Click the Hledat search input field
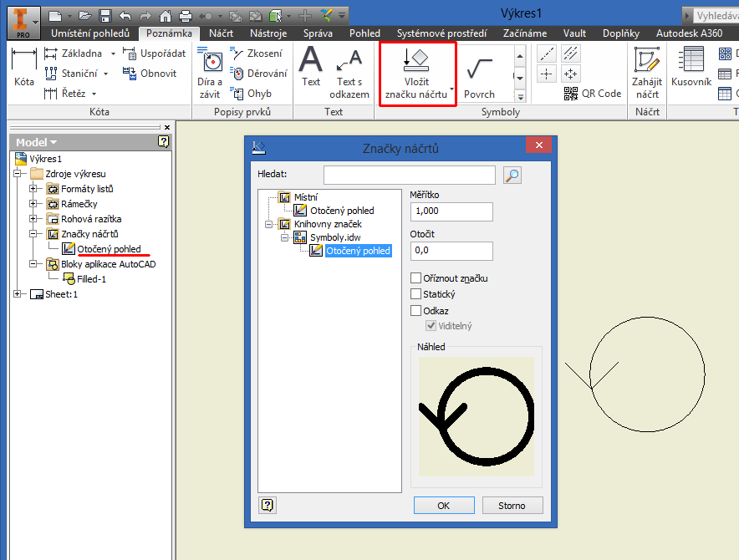The image size is (739, 560). 409,175
